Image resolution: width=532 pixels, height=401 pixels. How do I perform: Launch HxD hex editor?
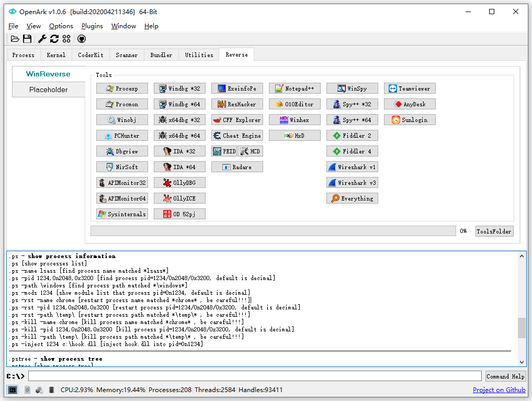point(295,136)
